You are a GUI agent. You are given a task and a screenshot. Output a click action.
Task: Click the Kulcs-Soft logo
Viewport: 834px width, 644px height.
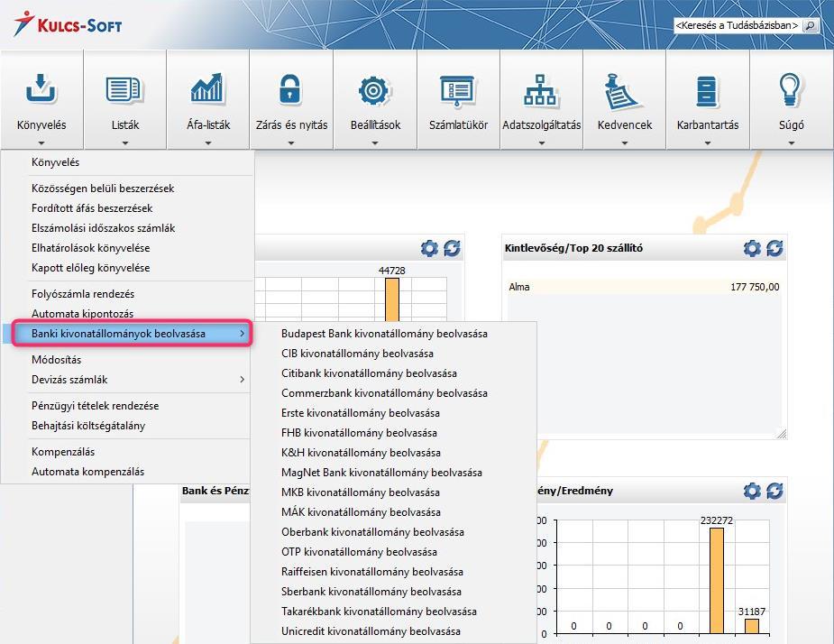(x=68, y=24)
